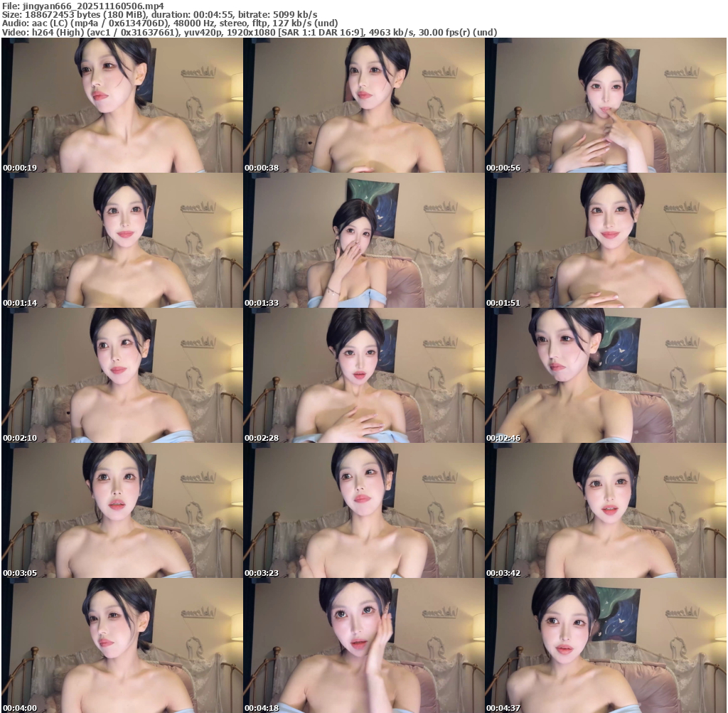
Task: Select the frame at 00:01:14
Action: click(x=122, y=240)
